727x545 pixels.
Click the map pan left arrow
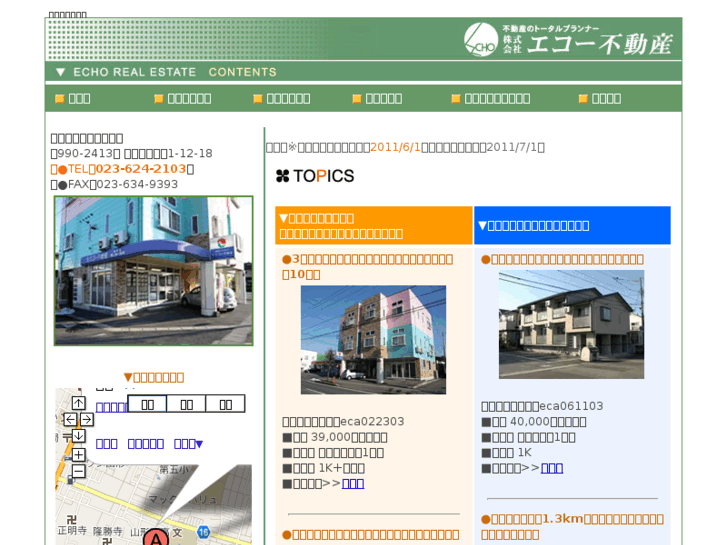tap(70, 419)
